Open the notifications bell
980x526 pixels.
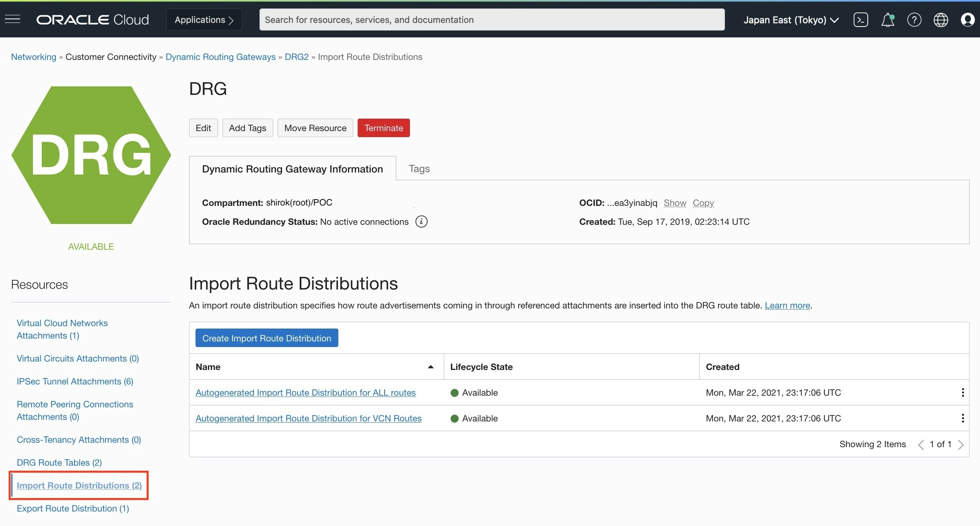click(x=887, y=20)
